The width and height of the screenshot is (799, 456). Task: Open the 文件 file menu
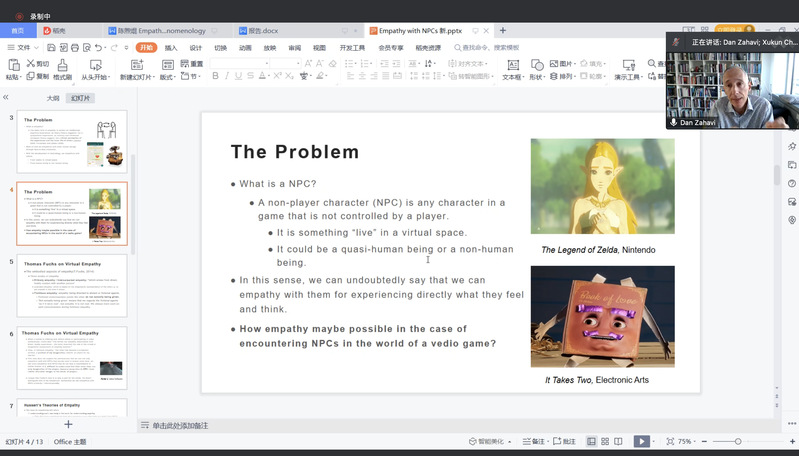[x=23, y=47]
